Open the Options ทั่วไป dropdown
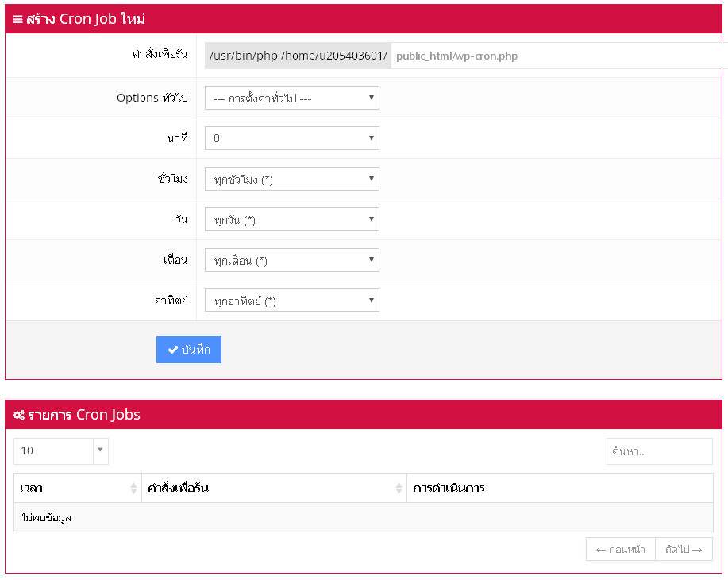Image resolution: width=728 pixels, height=580 pixels. (x=291, y=98)
